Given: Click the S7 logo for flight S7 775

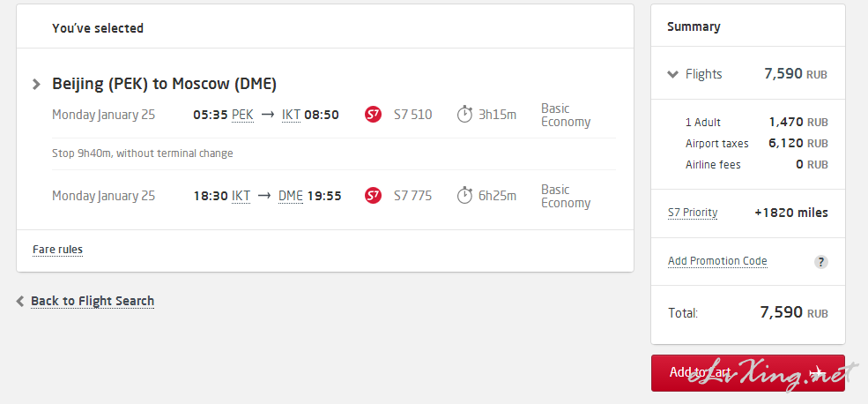Looking at the screenshot, I should pos(373,196).
